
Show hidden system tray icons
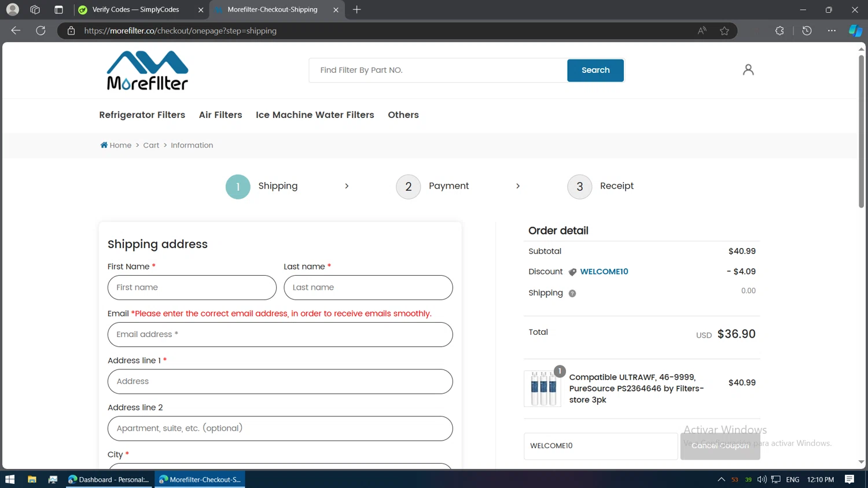click(721, 479)
